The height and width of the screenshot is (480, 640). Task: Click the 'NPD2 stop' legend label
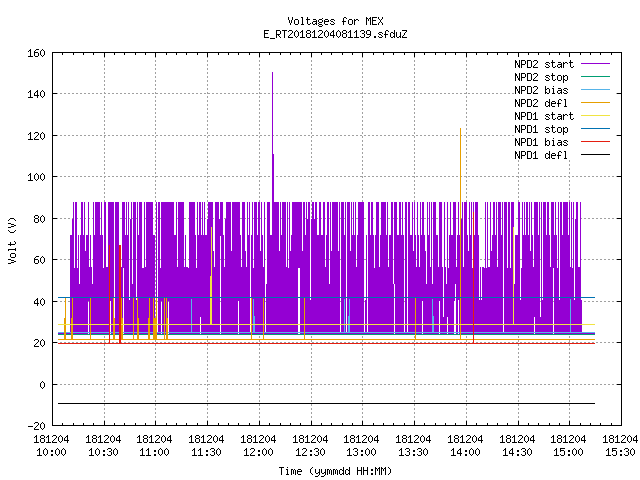[x=541, y=77]
